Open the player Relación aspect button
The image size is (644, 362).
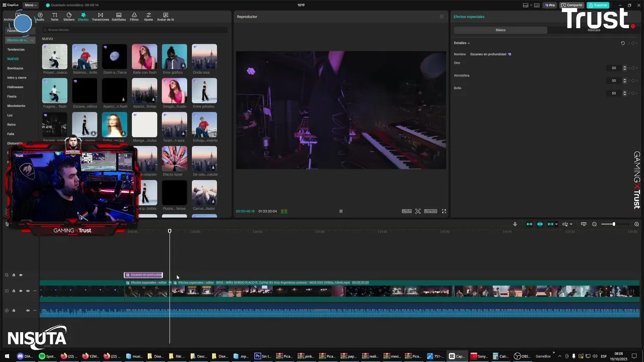tap(430, 211)
